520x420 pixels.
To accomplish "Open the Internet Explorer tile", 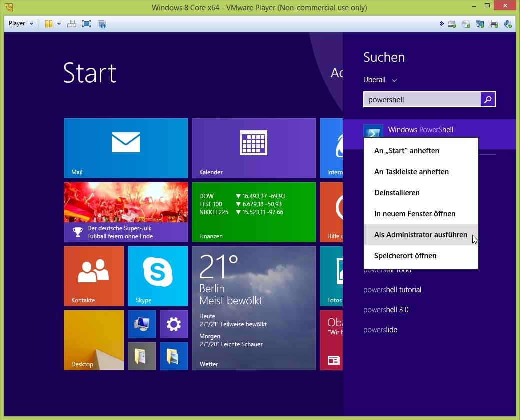I will [x=331, y=148].
